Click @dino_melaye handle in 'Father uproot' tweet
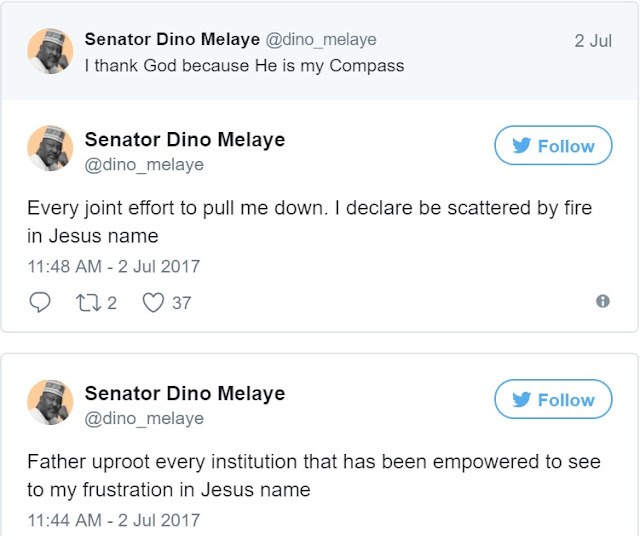 (144, 419)
